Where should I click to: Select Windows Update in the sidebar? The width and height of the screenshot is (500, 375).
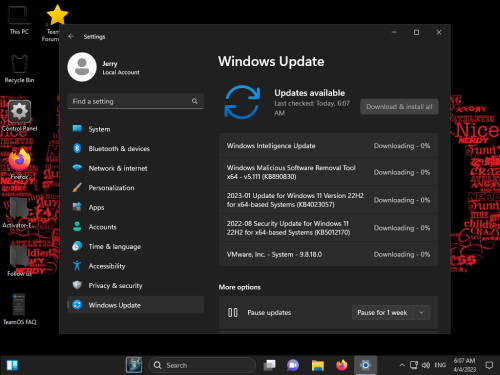click(135, 305)
